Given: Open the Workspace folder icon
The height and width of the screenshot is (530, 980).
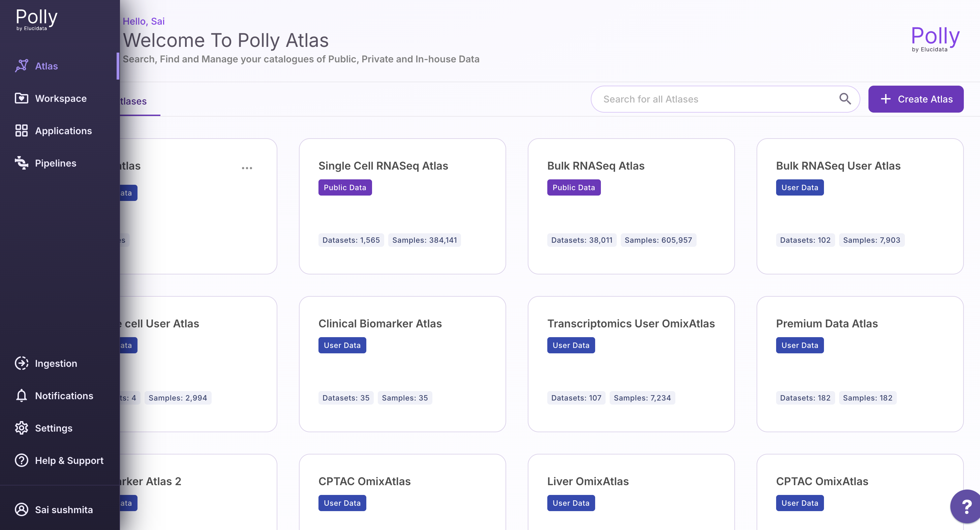Looking at the screenshot, I should tap(22, 98).
